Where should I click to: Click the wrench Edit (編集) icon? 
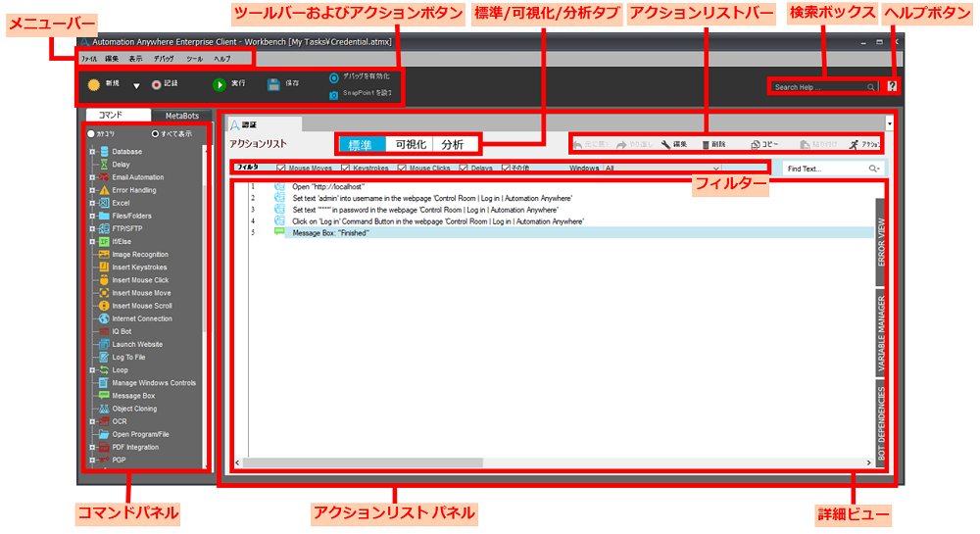(665, 145)
